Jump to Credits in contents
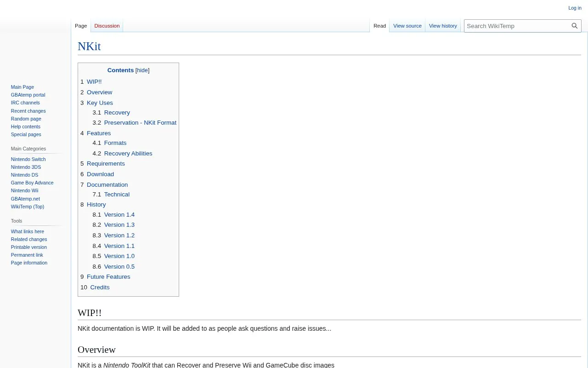 click(x=100, y=287)
